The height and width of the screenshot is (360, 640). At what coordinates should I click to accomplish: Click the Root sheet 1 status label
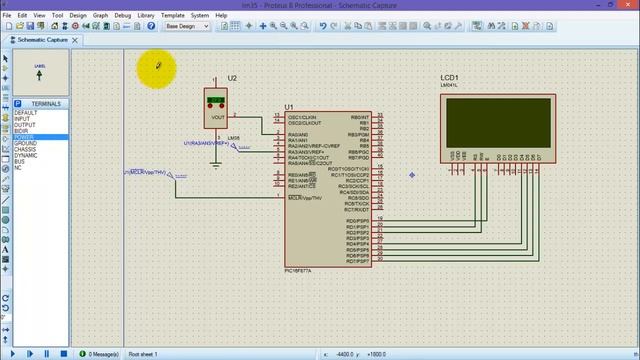pos(143,354)
